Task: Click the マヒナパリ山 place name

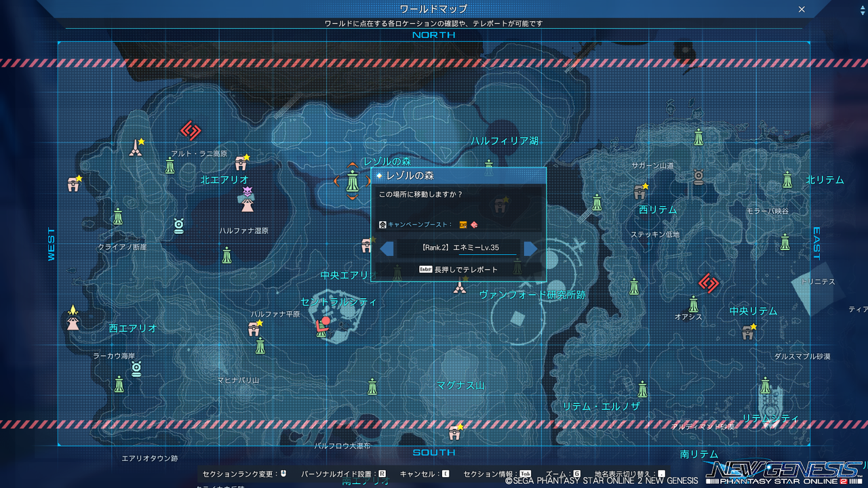Action: pyautogui.click(x=238, y=381)
